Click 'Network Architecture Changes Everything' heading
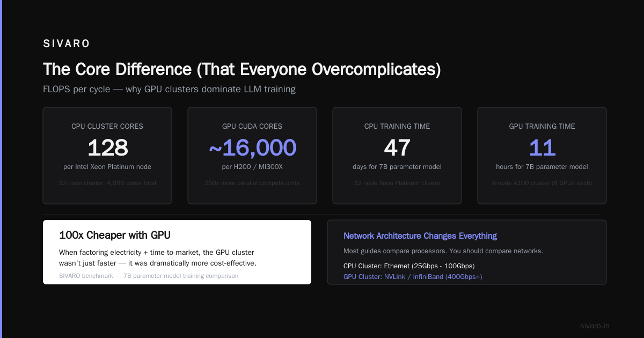Image resolution: width=644 pixels, height=338 pixels. click(420, 236)
